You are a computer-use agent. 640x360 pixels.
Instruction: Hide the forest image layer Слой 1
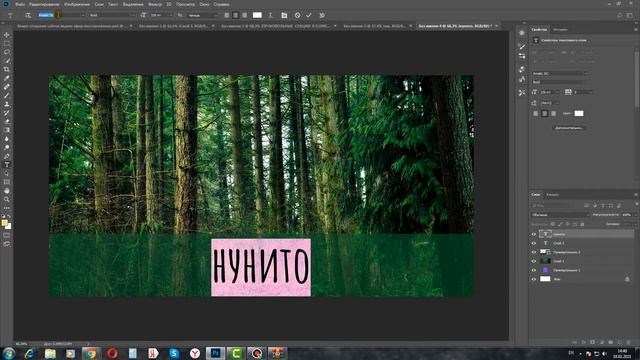tap(533, 261)
